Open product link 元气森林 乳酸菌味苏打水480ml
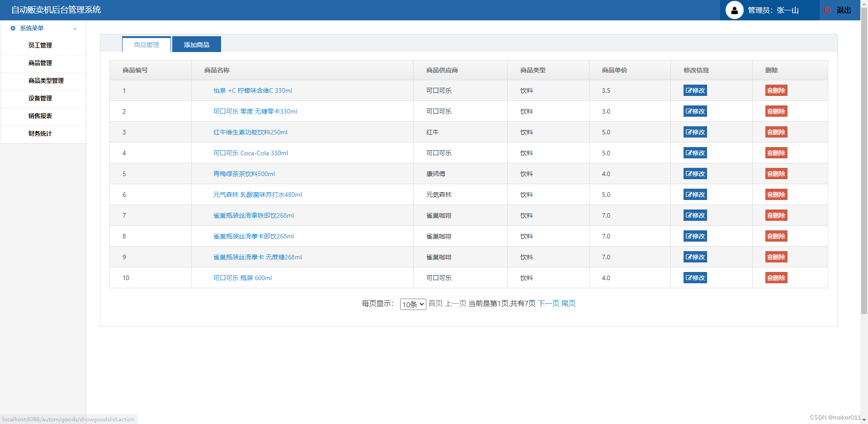 pyautogui.click(x=258, y=195)
